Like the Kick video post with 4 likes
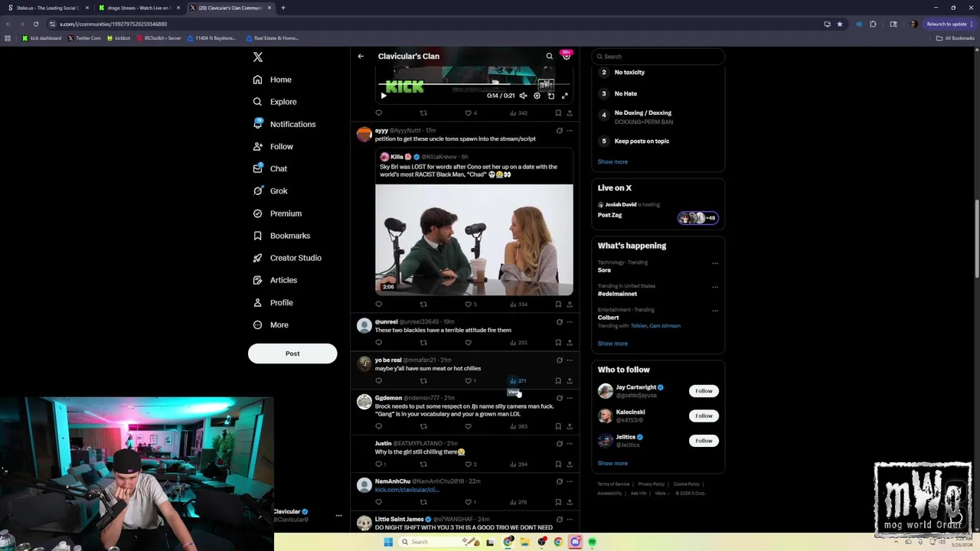 point(471,112)
